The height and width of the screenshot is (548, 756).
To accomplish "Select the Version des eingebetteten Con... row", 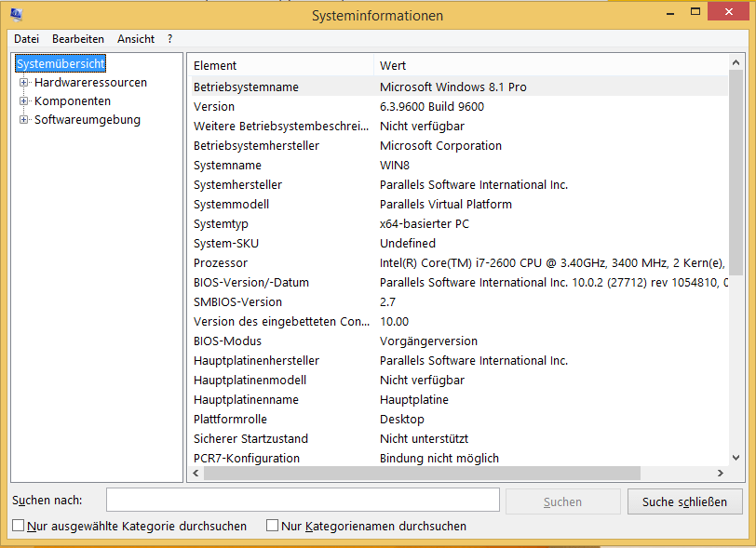I will [x=459, y=322].
